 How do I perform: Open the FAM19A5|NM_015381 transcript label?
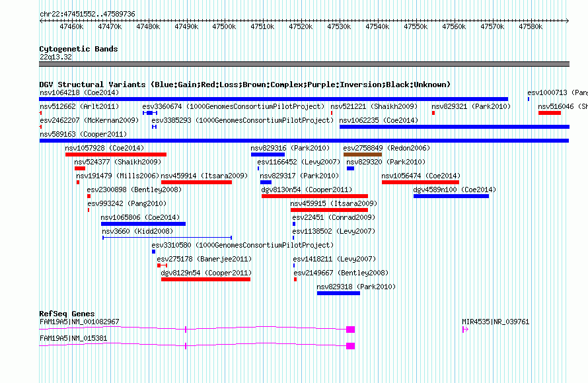[73, 338]
